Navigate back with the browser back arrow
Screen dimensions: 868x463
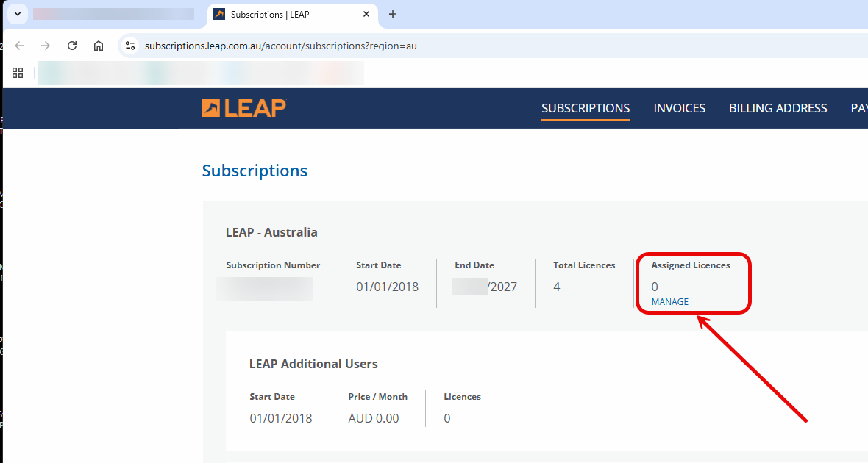coord(18,45)
